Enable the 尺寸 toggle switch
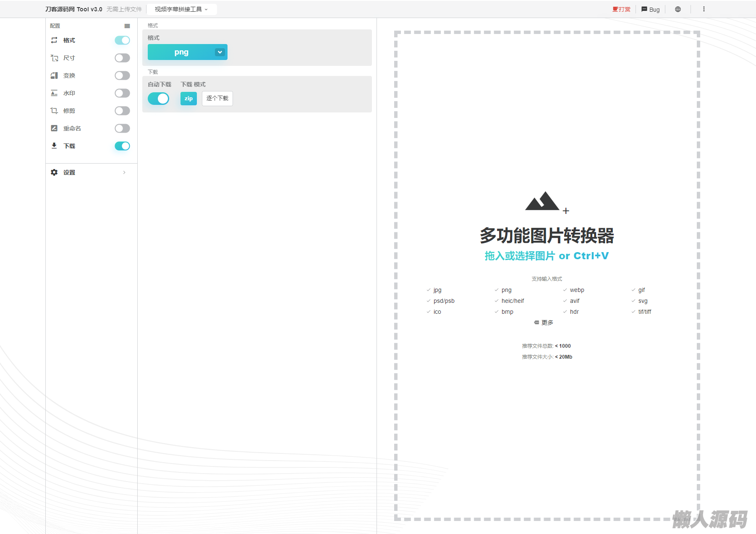This screenshot has width=756, height=534. 122,58
